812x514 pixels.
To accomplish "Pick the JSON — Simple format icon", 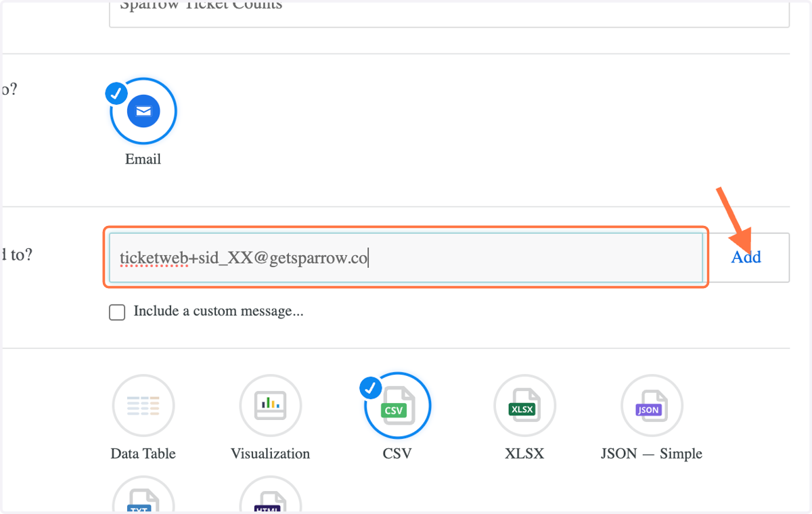I will tap(652, 406).
